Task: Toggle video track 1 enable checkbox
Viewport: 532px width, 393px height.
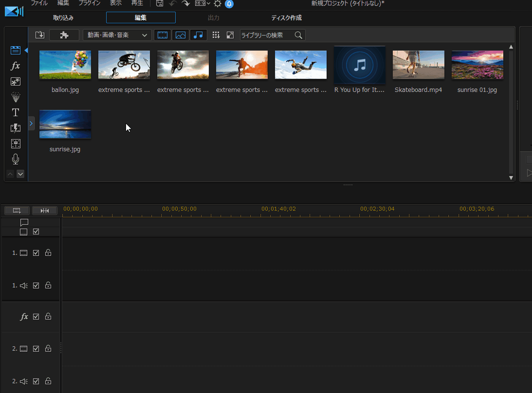Action: pyautogui.click(x=36, y=253)
